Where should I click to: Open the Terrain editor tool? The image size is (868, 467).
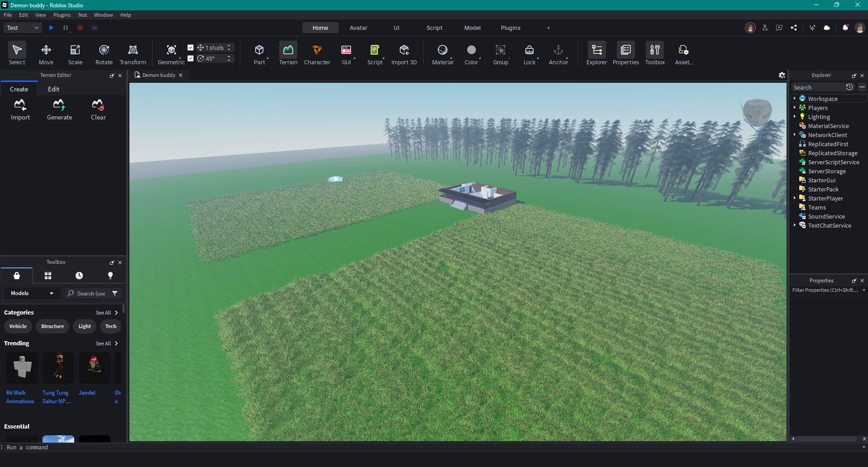click(288, 53)
